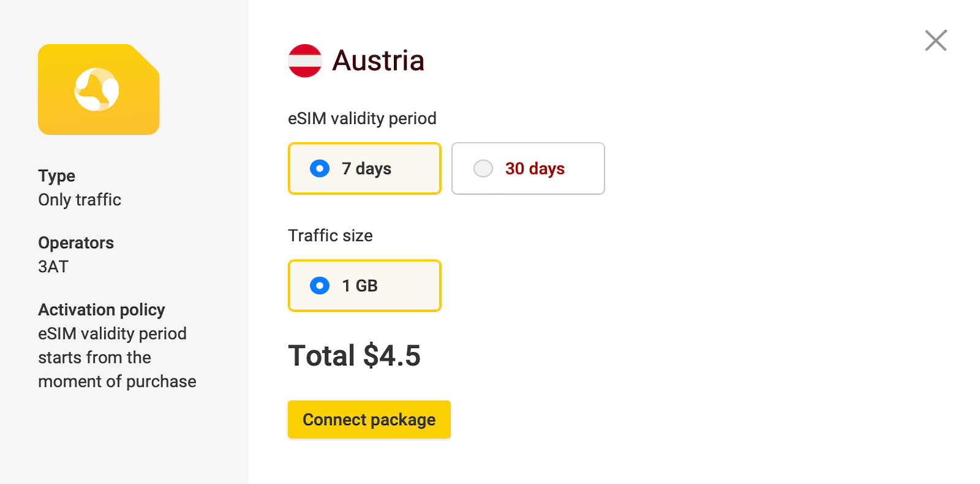Click the "30 days" label text
The image size is (980, 484).
click(x=535, y=168)
